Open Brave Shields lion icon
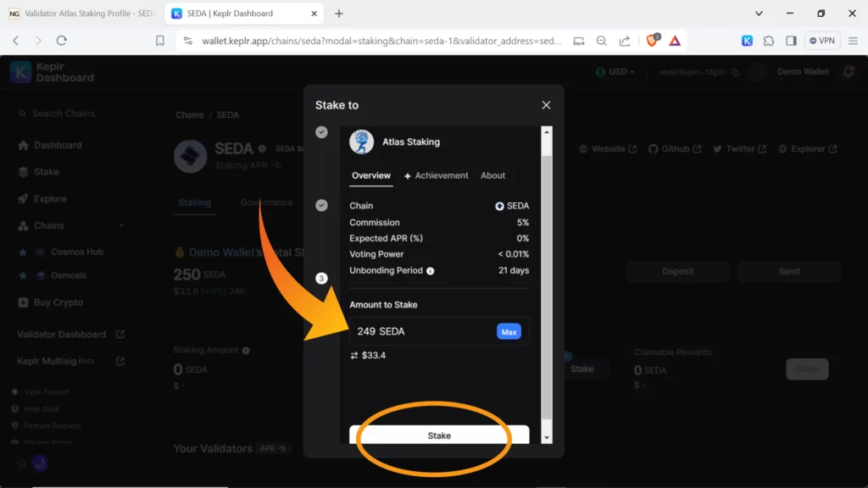This screenshot has width=868, height=488. [x=654, y=41]
